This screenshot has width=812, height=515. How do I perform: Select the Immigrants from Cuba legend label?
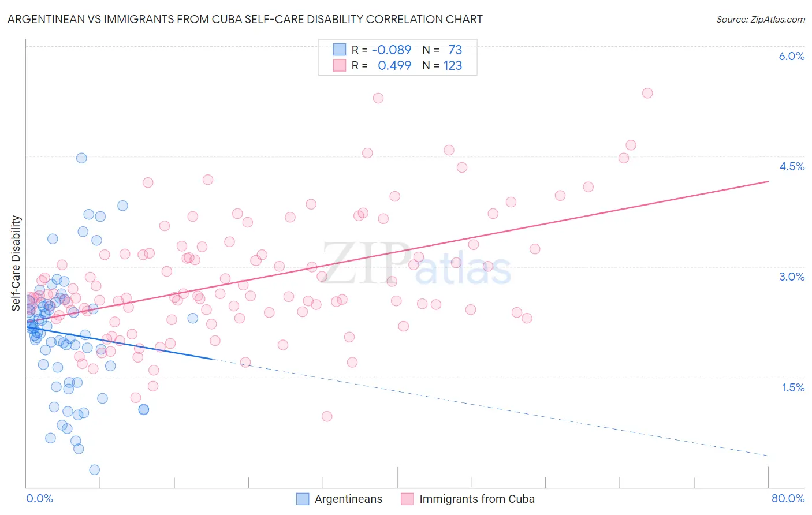click(477, 499)
